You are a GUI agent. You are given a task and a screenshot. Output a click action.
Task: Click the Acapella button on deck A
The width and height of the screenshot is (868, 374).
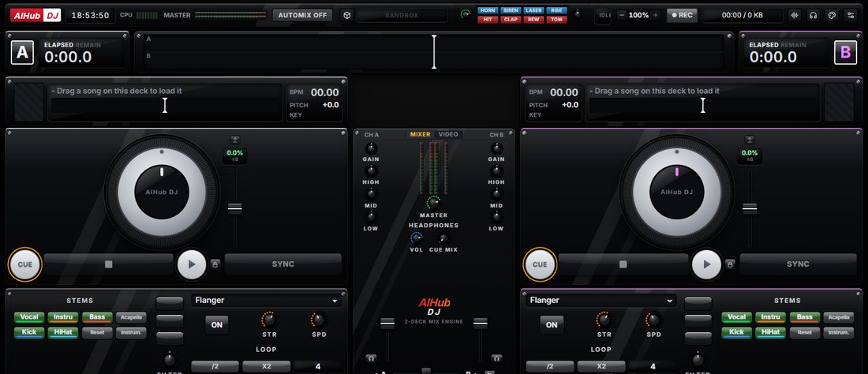click(131, 317)
